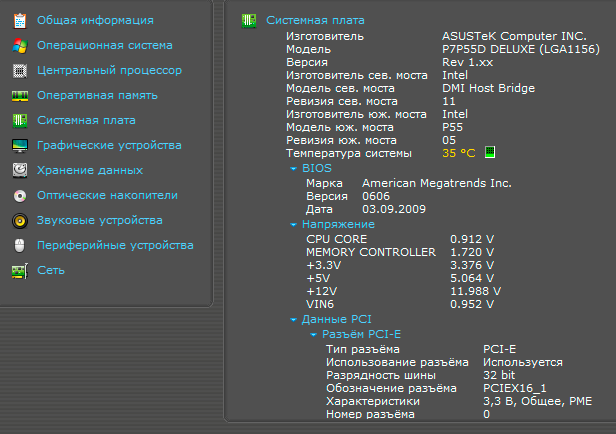Collapse the Разъём PCI-E subsection arrow
616x434 pixels.
[x=313, y=335]
